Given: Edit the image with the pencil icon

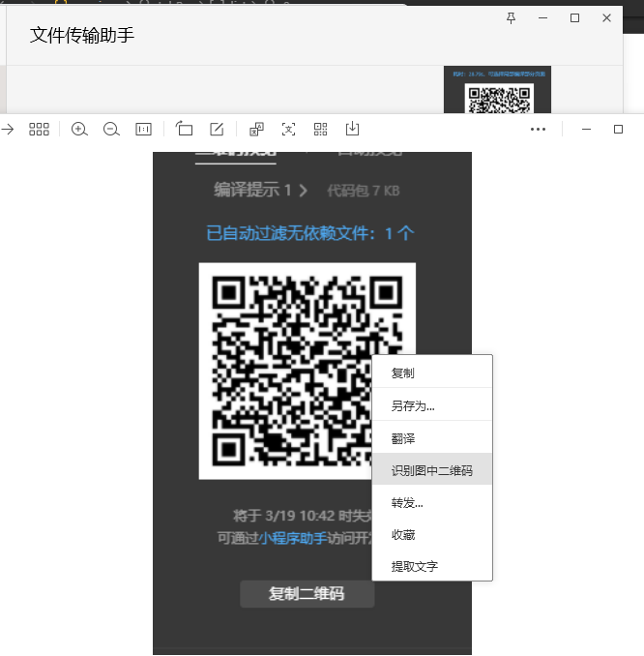Looking at the screenshot, I should coord(217,129).
